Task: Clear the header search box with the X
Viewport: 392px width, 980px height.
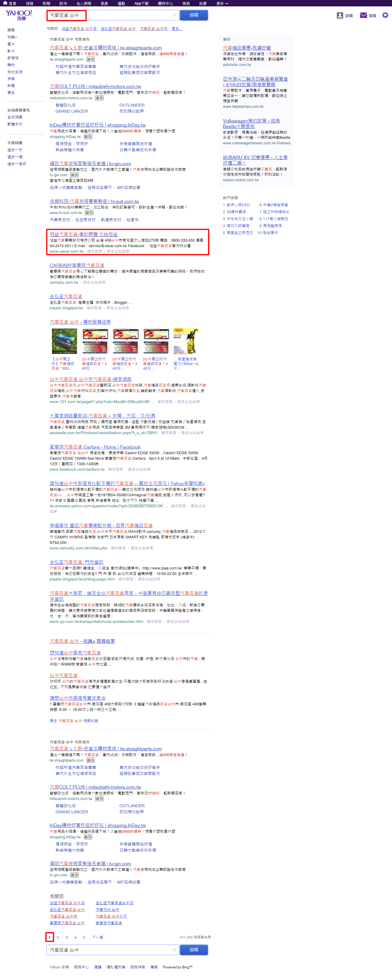Action: [174, 15]
